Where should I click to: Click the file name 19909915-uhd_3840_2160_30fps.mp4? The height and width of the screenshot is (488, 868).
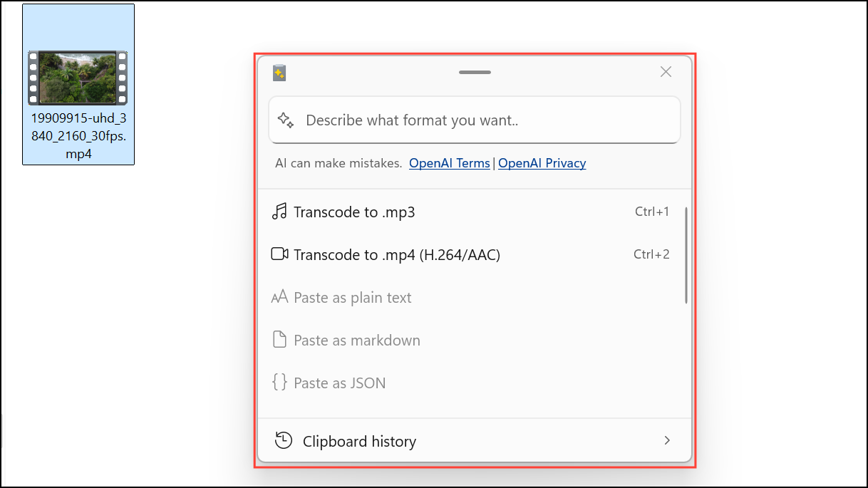point(78,135)
